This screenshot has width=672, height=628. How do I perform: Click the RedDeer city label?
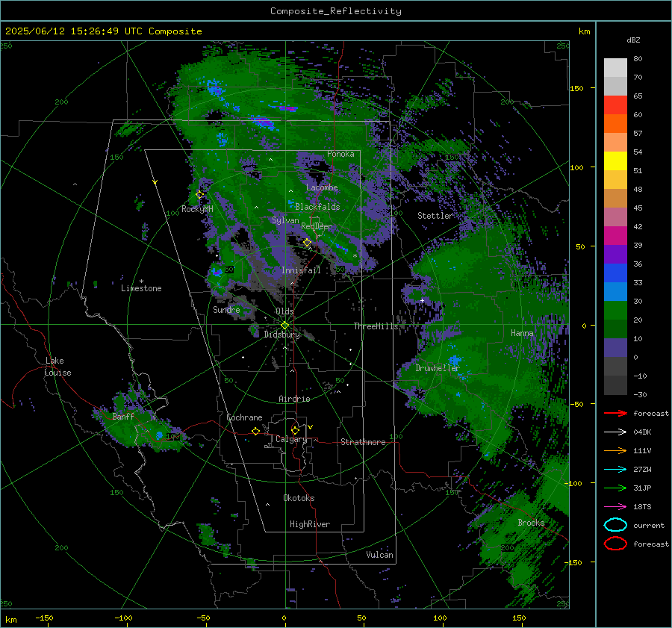coord(317,226)
